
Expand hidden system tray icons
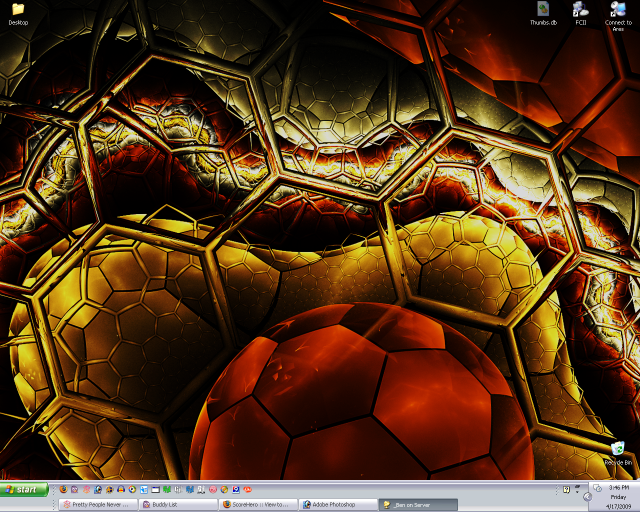[x=588, y=496]
